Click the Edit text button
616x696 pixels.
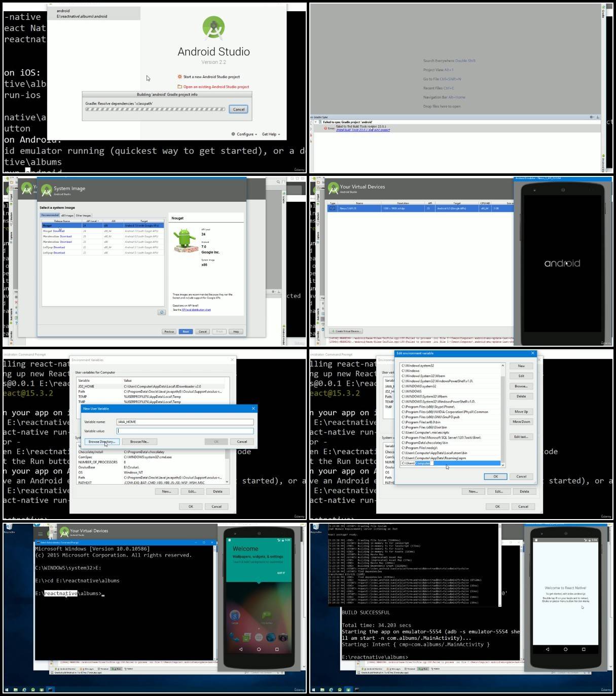(x=521, y=437)
